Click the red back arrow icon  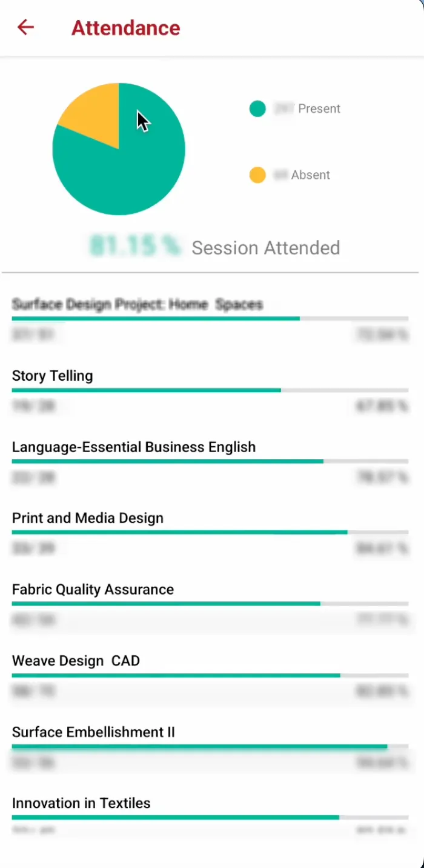click(25, 27)
